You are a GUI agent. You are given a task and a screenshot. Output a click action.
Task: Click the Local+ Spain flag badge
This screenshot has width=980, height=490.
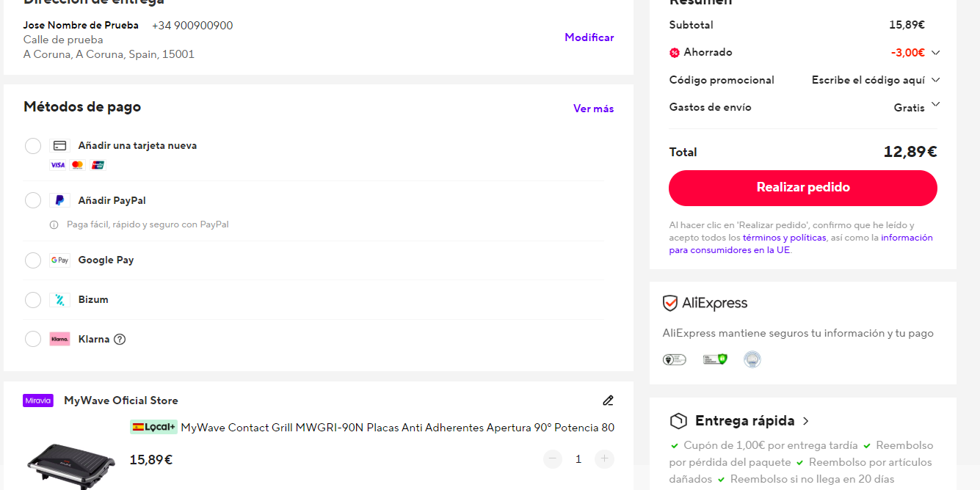(x=154, y=427)
